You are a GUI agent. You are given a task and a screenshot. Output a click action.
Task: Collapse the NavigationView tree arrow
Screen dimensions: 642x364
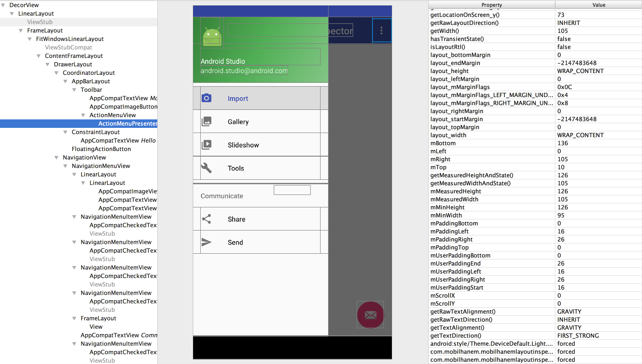pos(57,157)
